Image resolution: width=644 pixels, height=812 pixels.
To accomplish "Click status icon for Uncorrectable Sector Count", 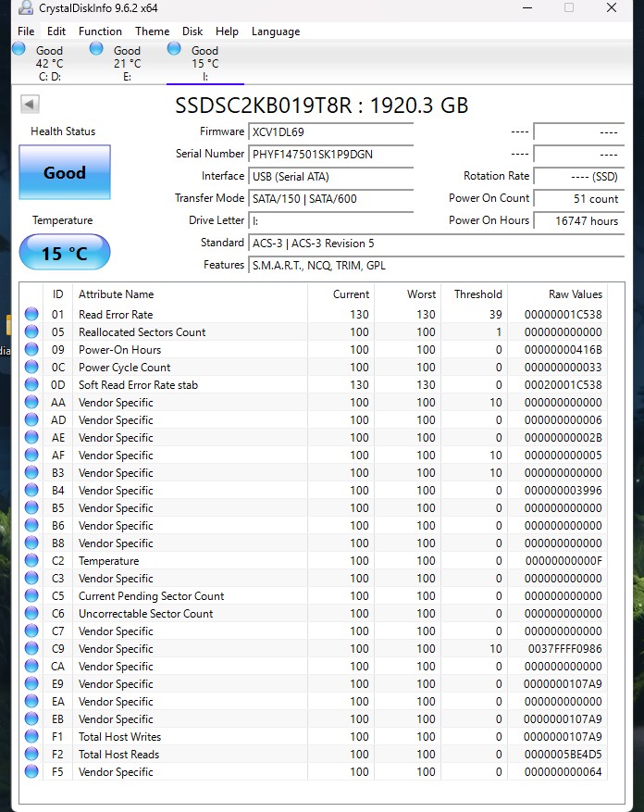I will pyautogui.click(x=31, y=613).
